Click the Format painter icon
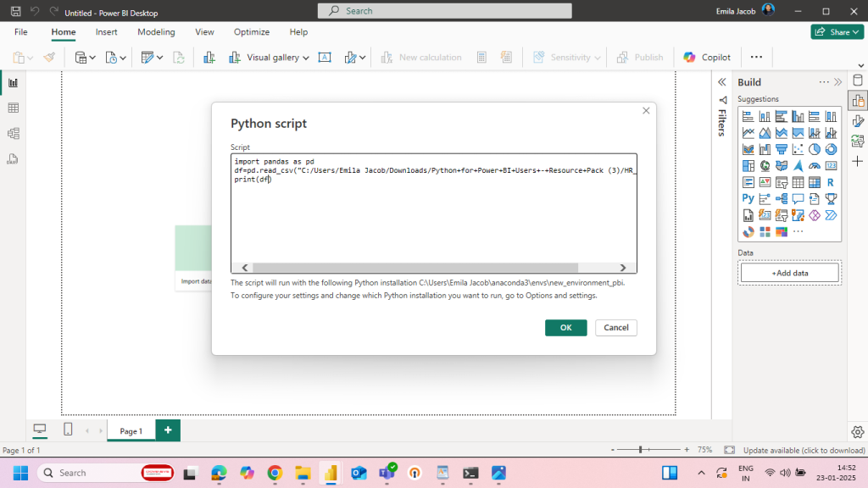Image resolution: width=868 pixels, height=488 pixels. point(49,57)
